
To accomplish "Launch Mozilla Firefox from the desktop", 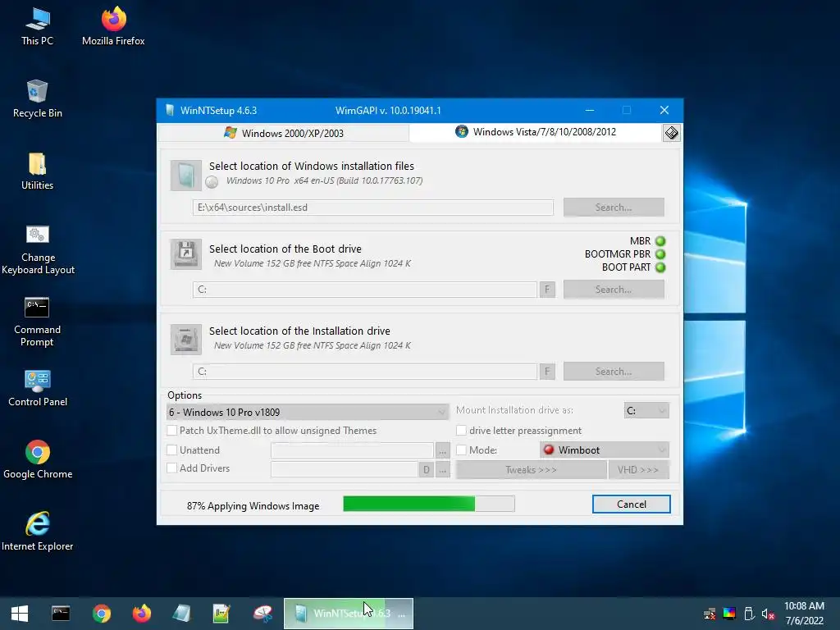I will (x=113, y=26).
